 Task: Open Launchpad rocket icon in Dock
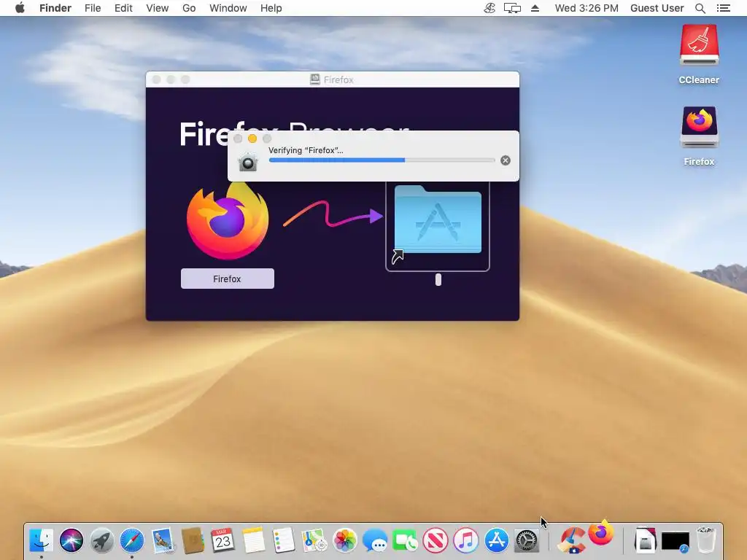[x=102, y=540]
